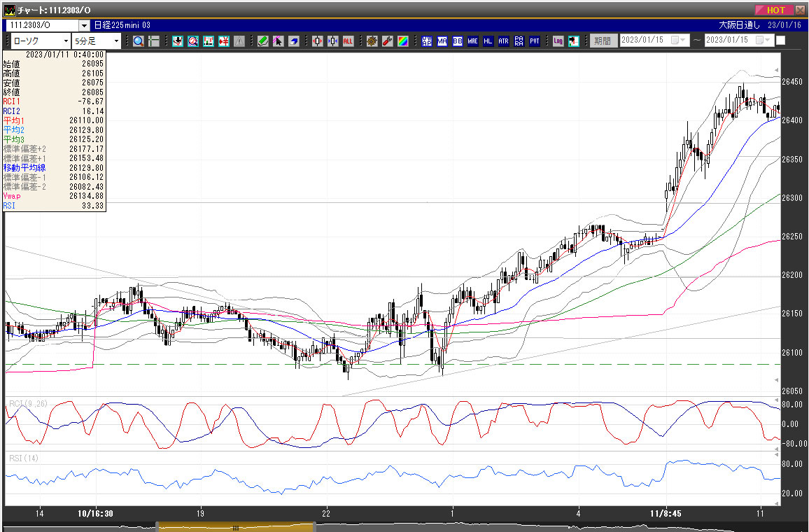Viewport: 809px width, 532px height.
Task: Collapse arrow at top of RSI panel
Action: pos(777,454)
